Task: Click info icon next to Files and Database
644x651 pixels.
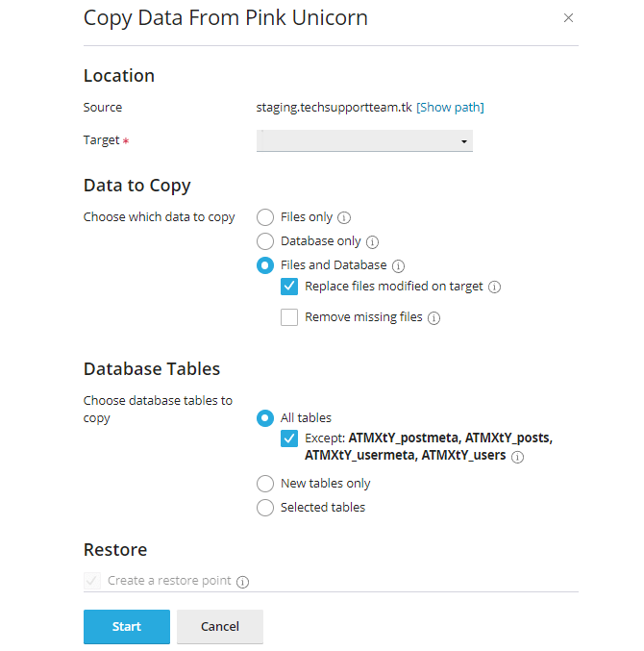Action: click(399, 265)
